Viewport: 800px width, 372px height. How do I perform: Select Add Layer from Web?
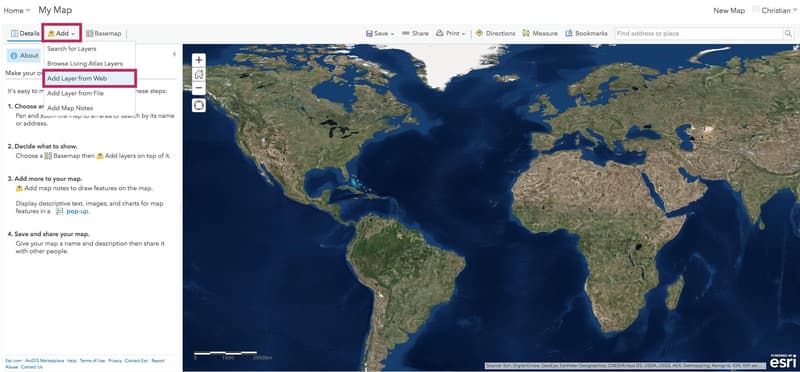pyautogui.click(x=90, y=79)
